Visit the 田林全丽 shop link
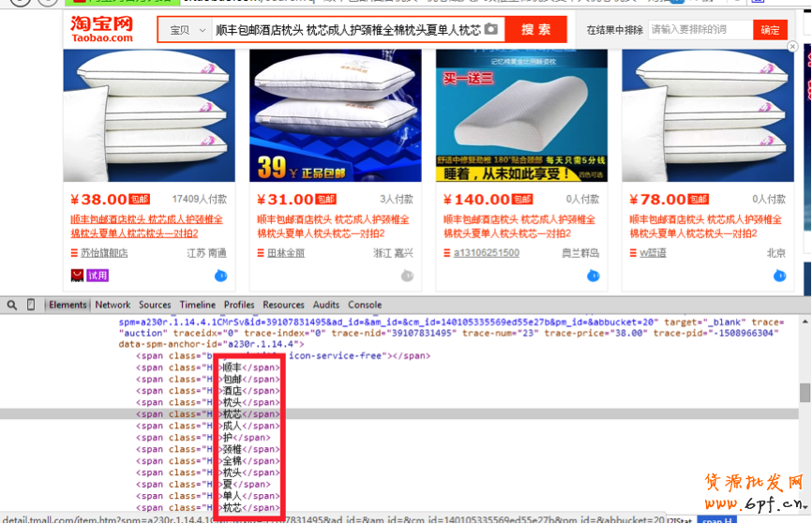This screenshot has height=524, width=812. click(x=286, y=253)
